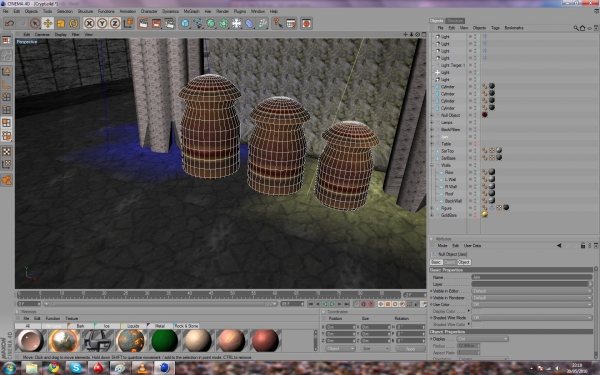Viewport: 600px width, 375px height.
Task: Open the Object tab in Attributes
Action: click(464, 262)
